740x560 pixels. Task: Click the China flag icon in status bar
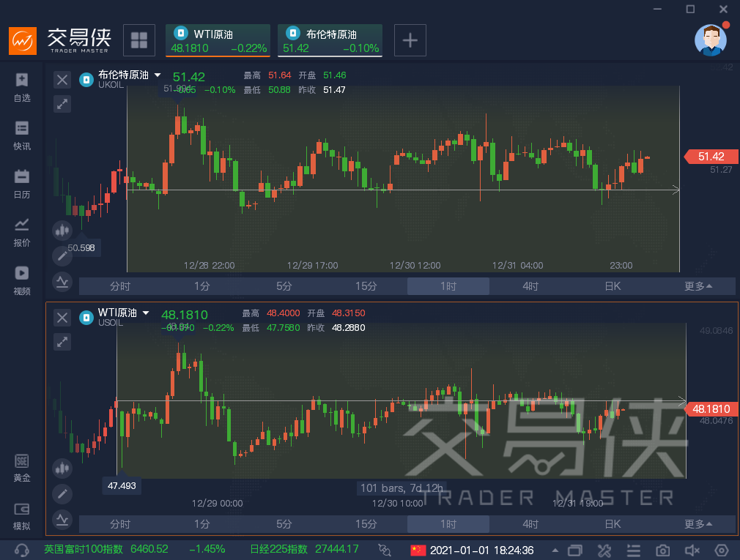(x=418, y=550)
